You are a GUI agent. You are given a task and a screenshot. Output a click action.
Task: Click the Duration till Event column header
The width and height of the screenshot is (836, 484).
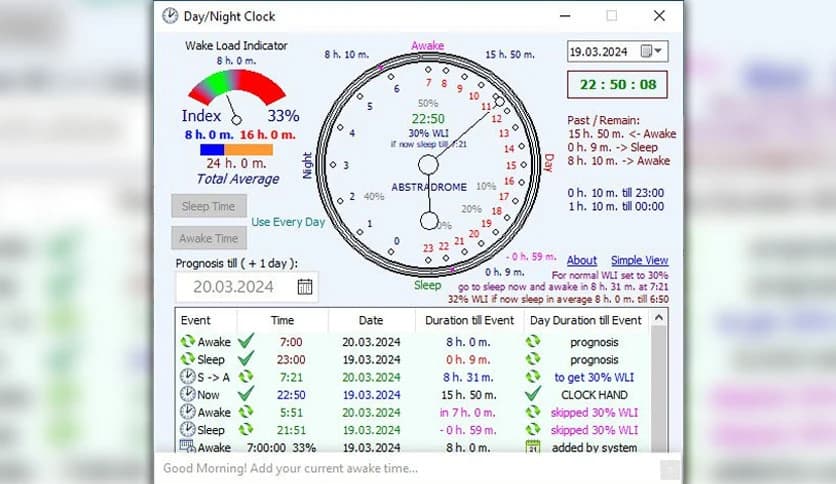coord(469,320)
